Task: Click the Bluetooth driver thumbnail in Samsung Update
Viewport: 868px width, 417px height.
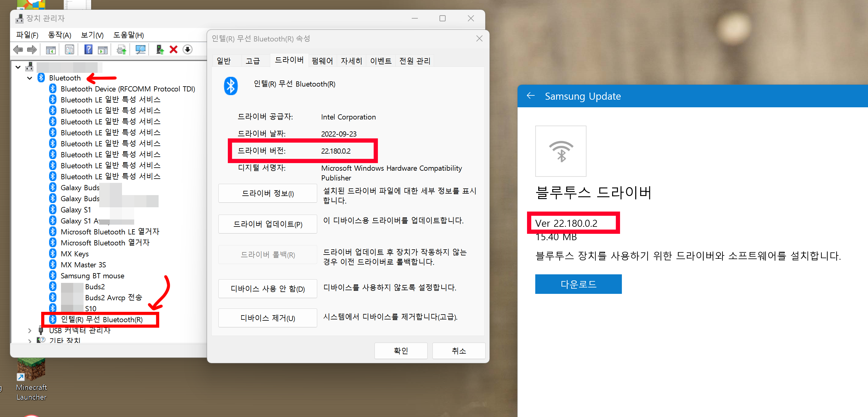Action: pyautogui.click(x=560, y=151)
